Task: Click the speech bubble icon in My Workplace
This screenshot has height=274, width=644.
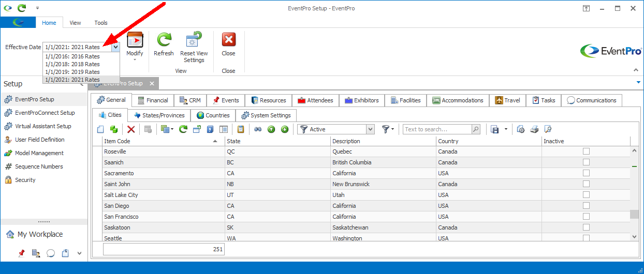Action: click(51, 253)
